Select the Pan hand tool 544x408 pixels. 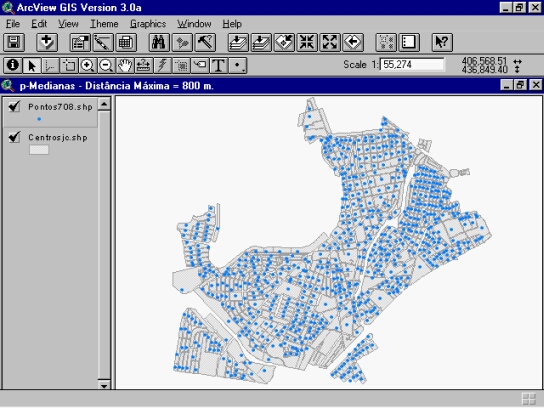[x=125, y=65]
